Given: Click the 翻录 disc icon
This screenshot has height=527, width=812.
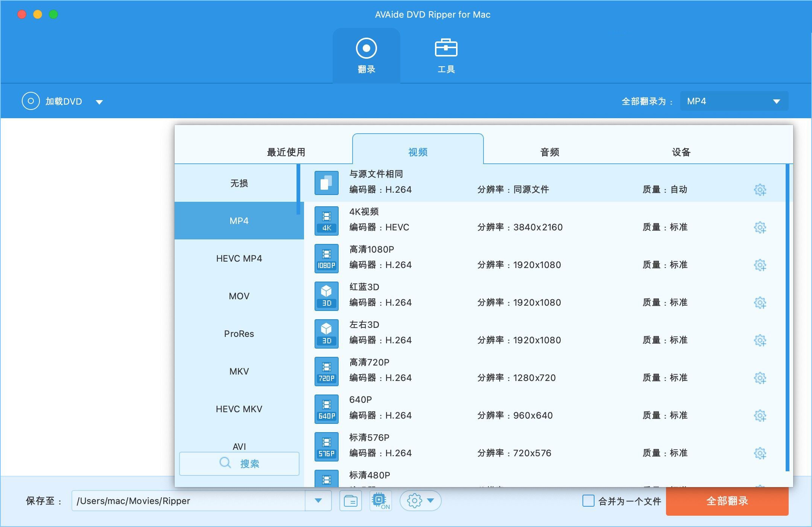Looking at the screenshot, I should [366, 48].
